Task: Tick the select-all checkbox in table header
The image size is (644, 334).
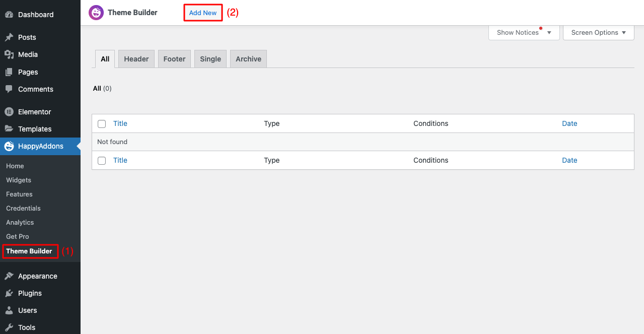Action: click(x=102, y=124)
